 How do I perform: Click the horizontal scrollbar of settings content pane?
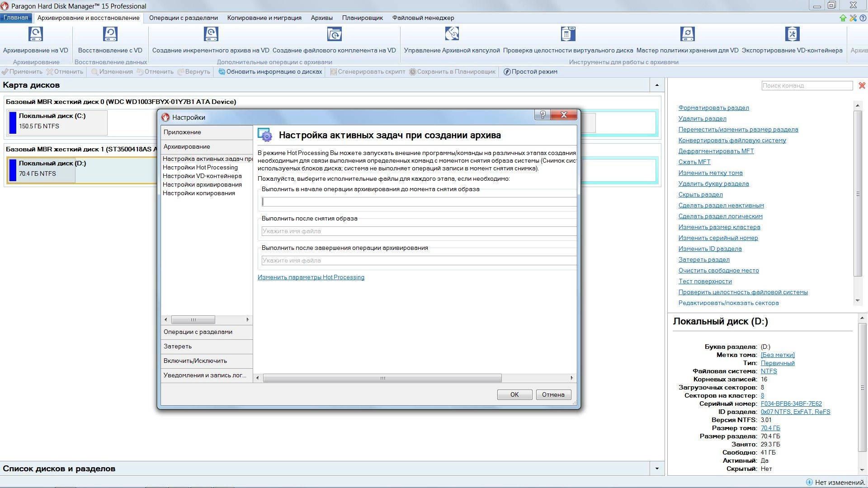382,378
